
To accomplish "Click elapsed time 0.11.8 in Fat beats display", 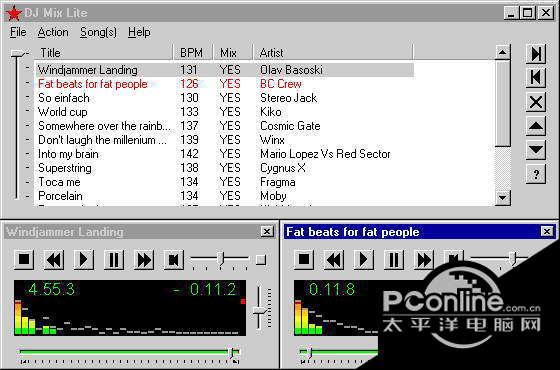I will coord(332,289).
